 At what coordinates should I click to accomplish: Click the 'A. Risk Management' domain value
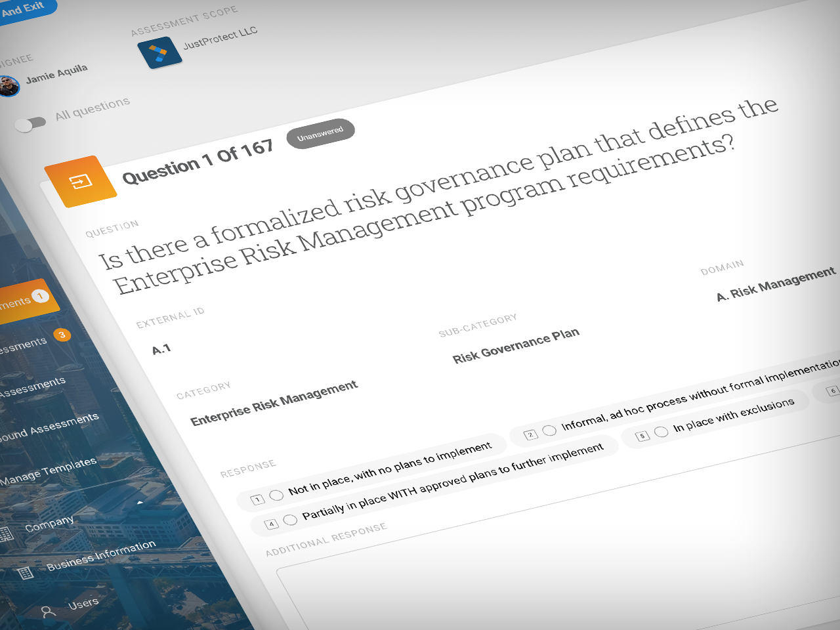776,284
